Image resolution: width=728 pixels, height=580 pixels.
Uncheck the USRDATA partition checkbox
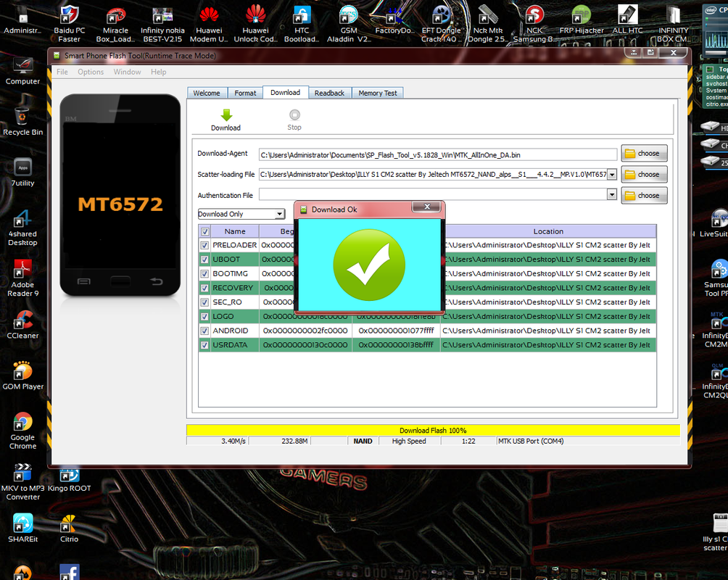pyautogui.click(x=204, y=346)
